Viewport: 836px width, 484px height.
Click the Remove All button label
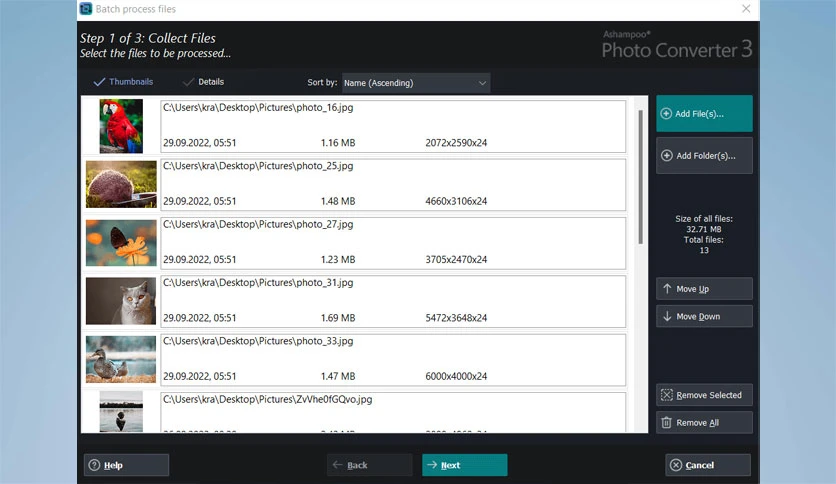tap(697, 423)
